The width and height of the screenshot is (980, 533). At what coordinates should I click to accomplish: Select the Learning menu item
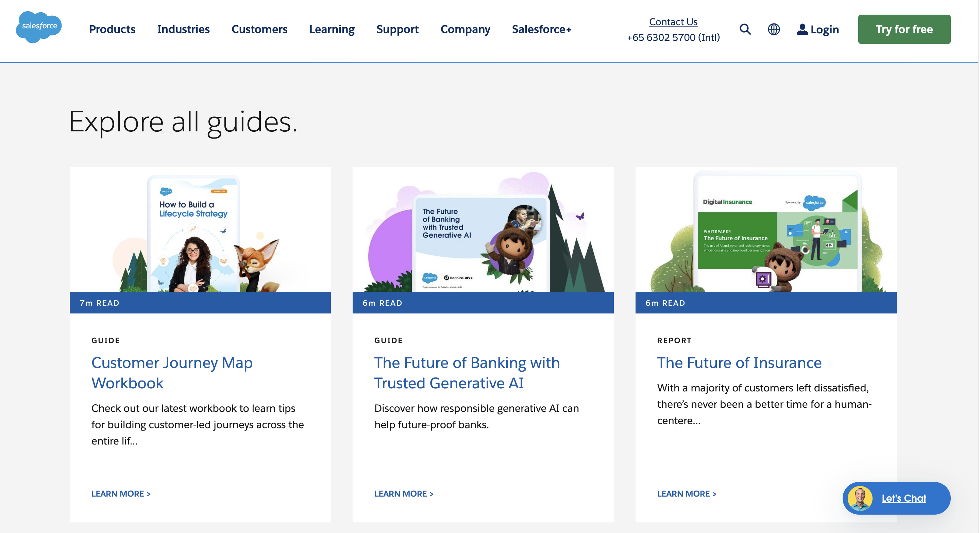tap(332, 29)
